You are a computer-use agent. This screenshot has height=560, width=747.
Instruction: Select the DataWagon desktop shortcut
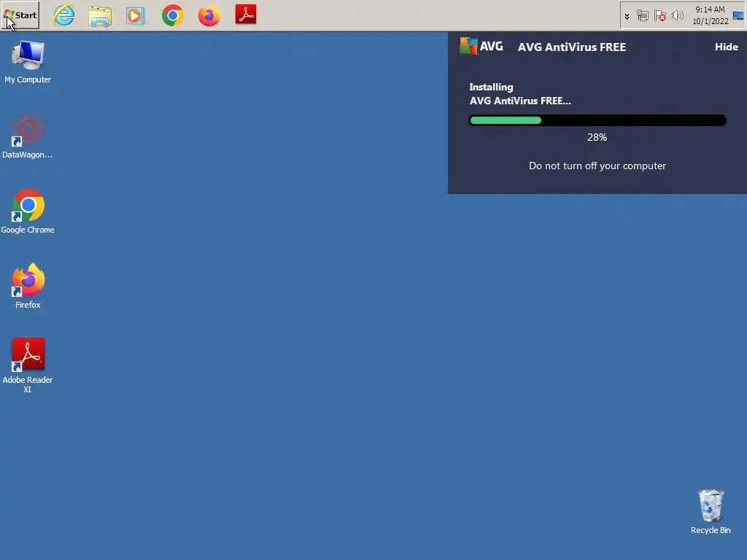pos(28,136)
